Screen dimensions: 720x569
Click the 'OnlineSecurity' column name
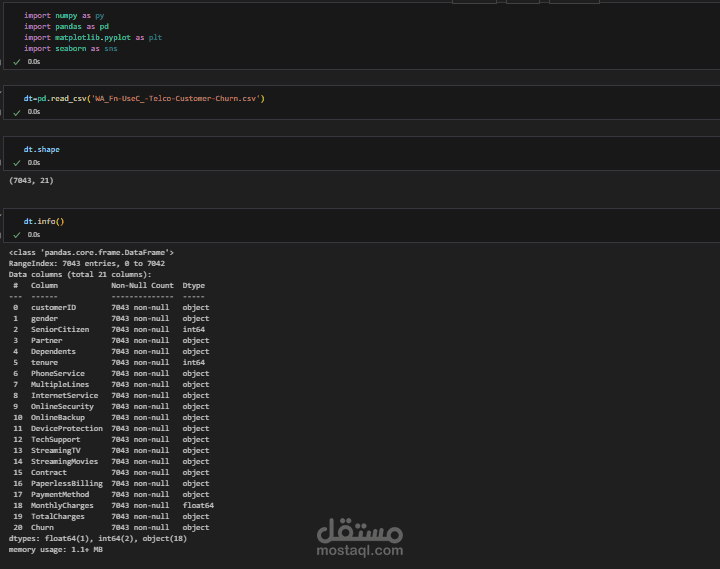click(x=62, y=407)
